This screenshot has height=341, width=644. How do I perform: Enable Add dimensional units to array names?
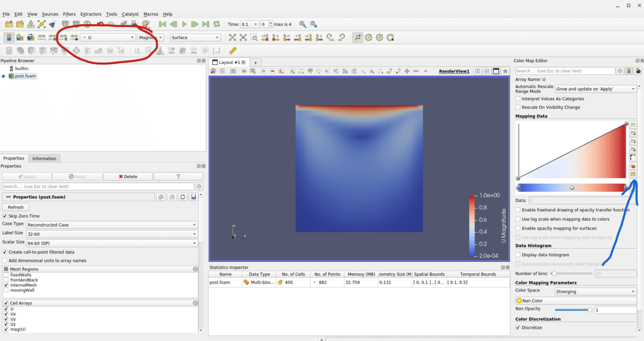coord(5,260)
